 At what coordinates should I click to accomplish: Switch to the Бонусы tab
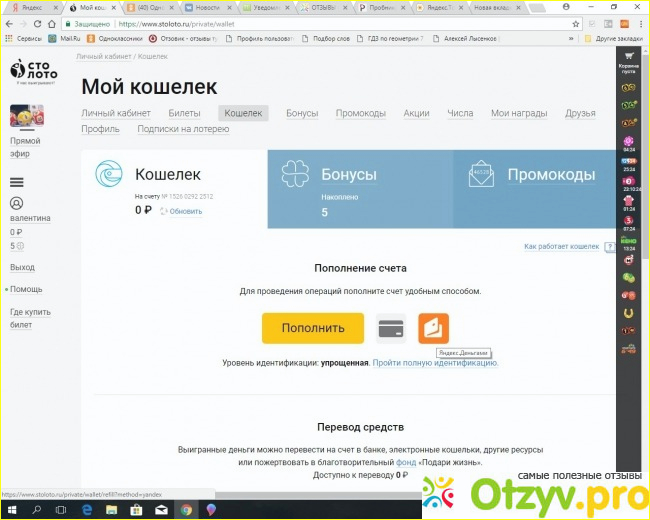[x=302, y=114]
